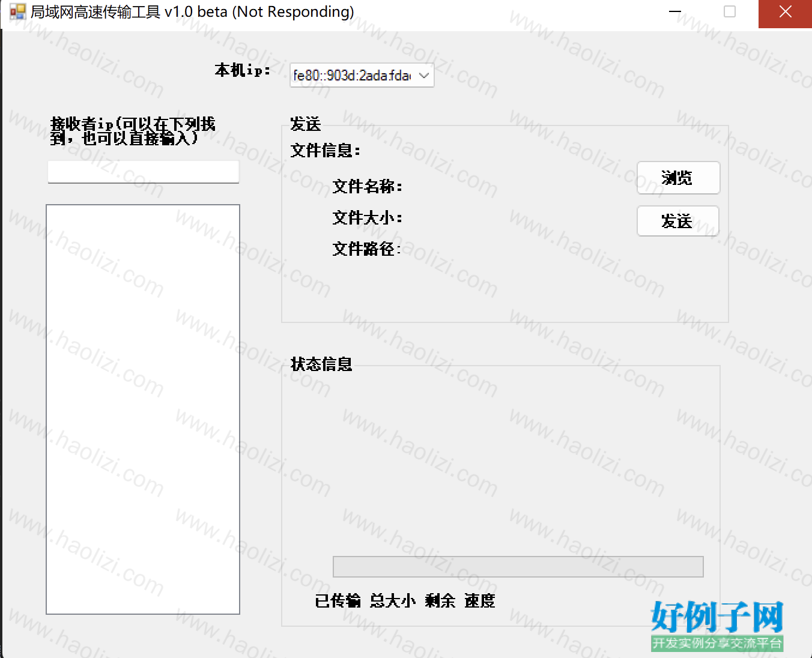Click the 接收者ip instruction label
This screenshot has height=658, width=812.
[x=133, y=131]
